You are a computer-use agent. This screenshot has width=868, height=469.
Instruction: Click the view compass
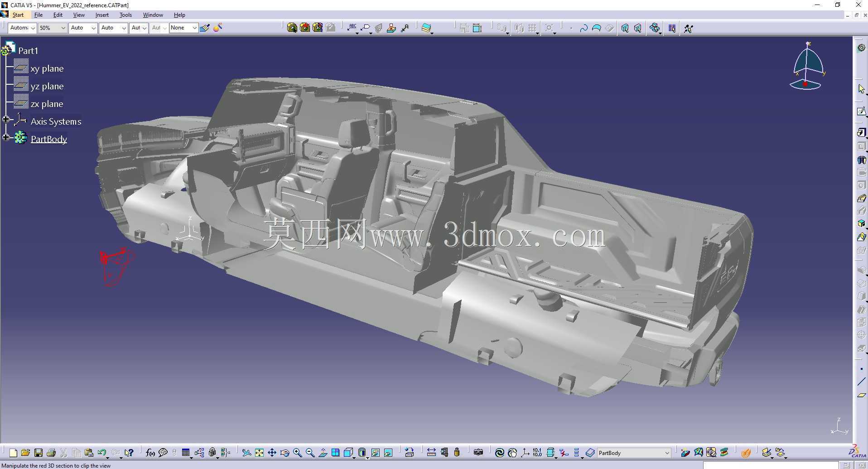808,66
